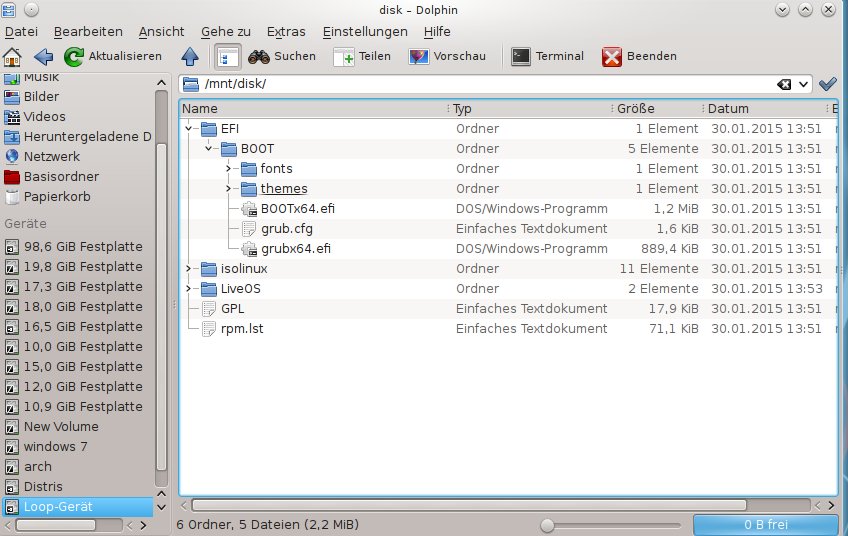The image size is (848, 536).
Task: Clear the location bar text
Action: coord(785,84)
